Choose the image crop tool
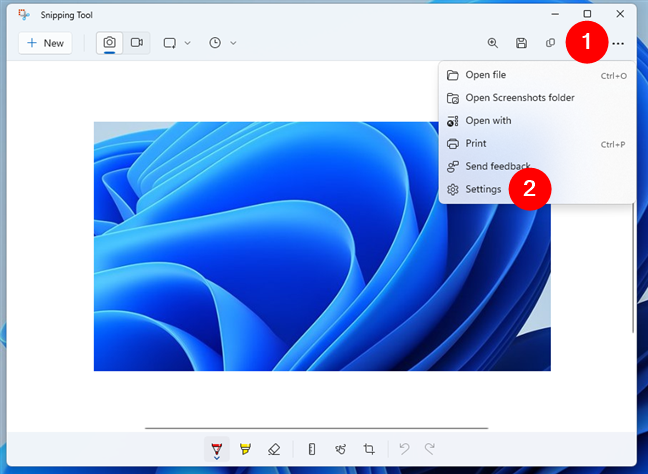Screen dimensions: 648x474 369,449
